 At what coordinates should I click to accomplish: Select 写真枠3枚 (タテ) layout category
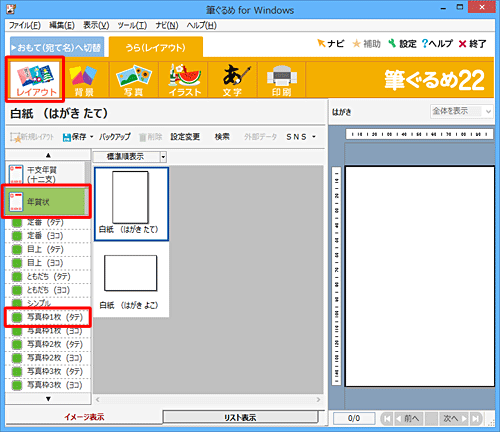[x=48, y=372]
